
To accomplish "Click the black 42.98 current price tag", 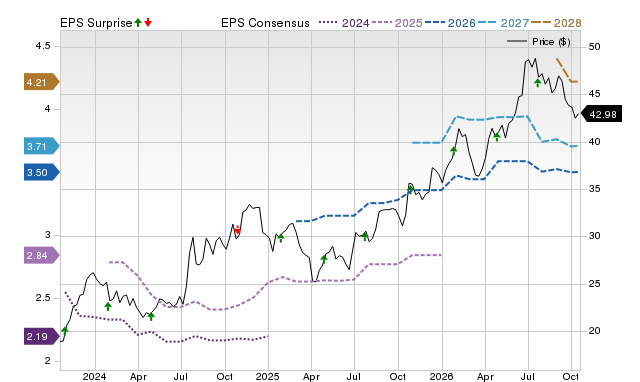I will point(601,114).
